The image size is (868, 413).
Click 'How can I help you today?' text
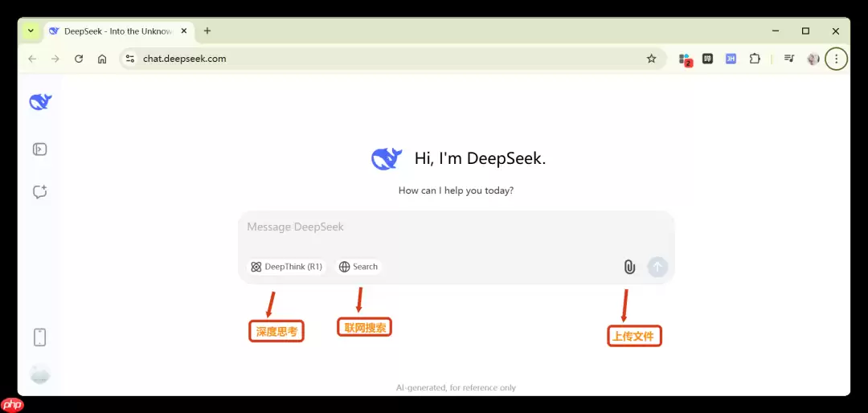point(457,190)
